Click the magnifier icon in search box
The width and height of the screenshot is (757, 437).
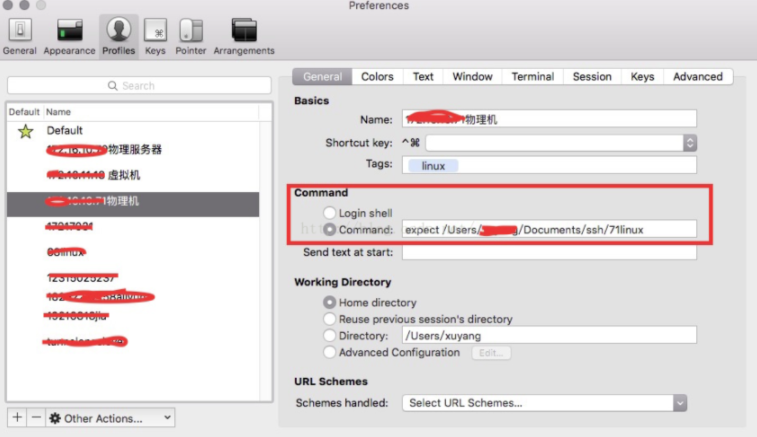tap(112, 86)
